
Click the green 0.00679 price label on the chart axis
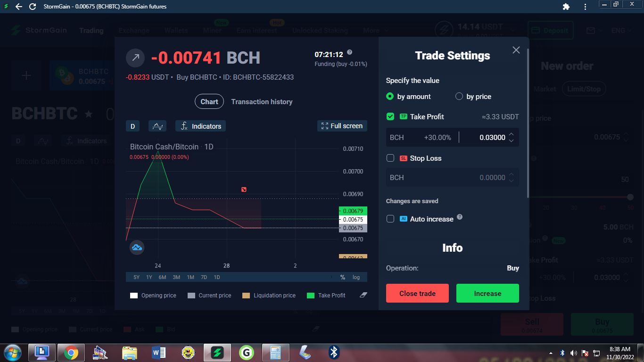click(353, 211)
